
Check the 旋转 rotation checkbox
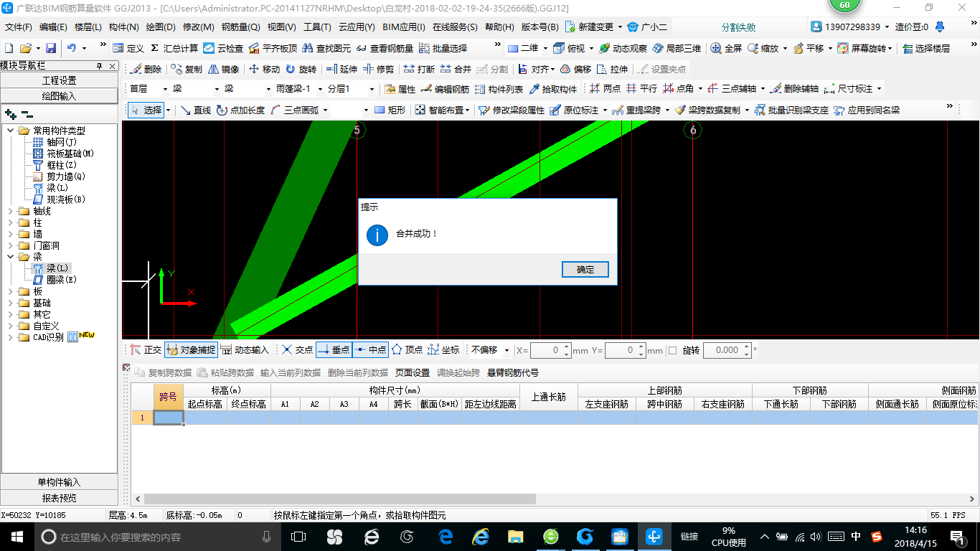[x=672, y=350]
